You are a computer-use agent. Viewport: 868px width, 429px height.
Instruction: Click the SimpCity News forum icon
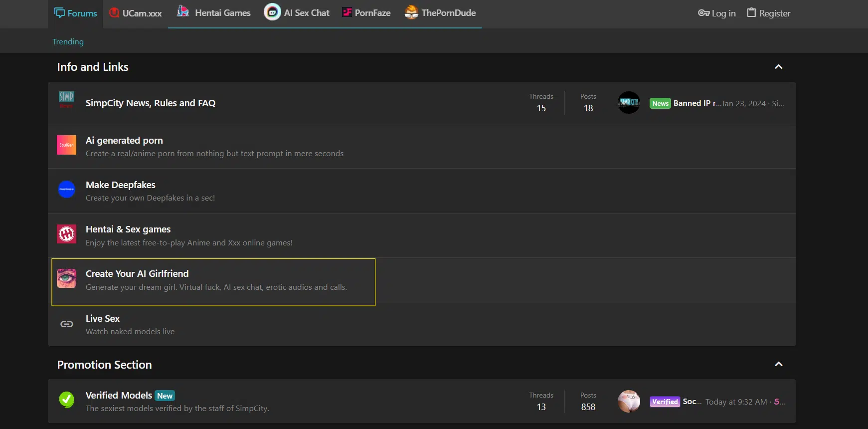point(66,100)
